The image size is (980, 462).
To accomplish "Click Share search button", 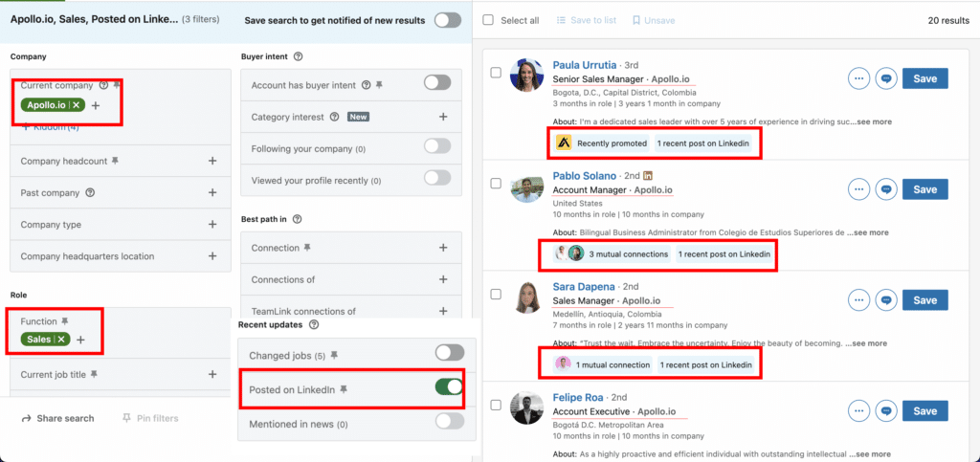I will coord(58,418).
